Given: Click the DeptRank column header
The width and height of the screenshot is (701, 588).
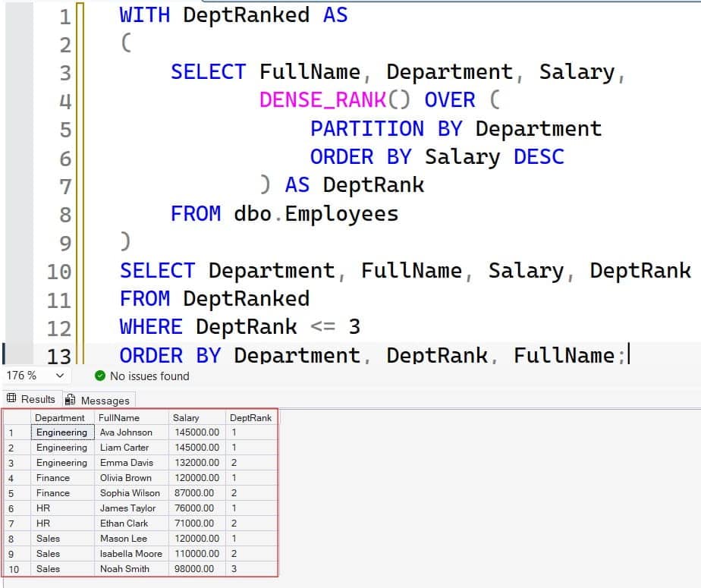Looking at the screenshot, I should pyautogui.click(x=251, y=417).
